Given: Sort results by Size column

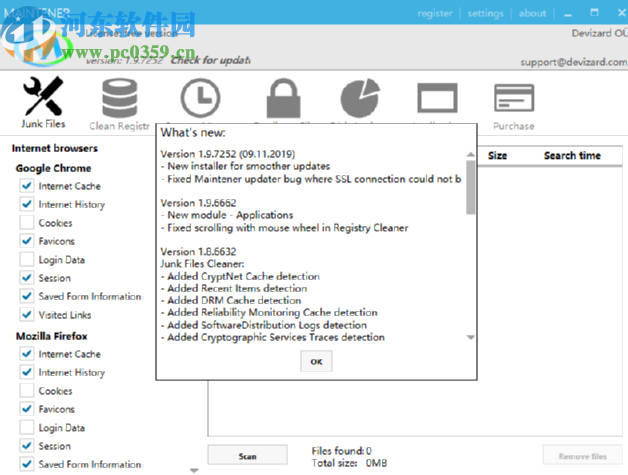Looking at the screenshot, I should click(x=497, y=155).
